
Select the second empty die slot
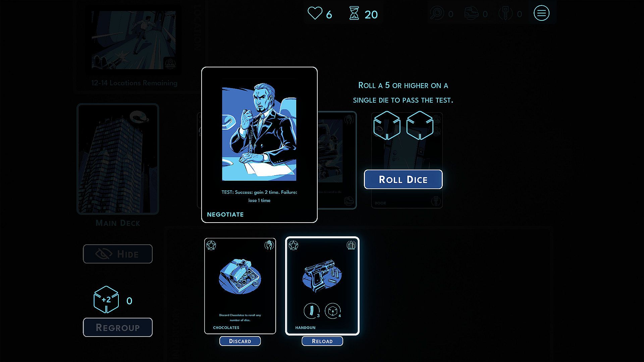pos(420,125)
